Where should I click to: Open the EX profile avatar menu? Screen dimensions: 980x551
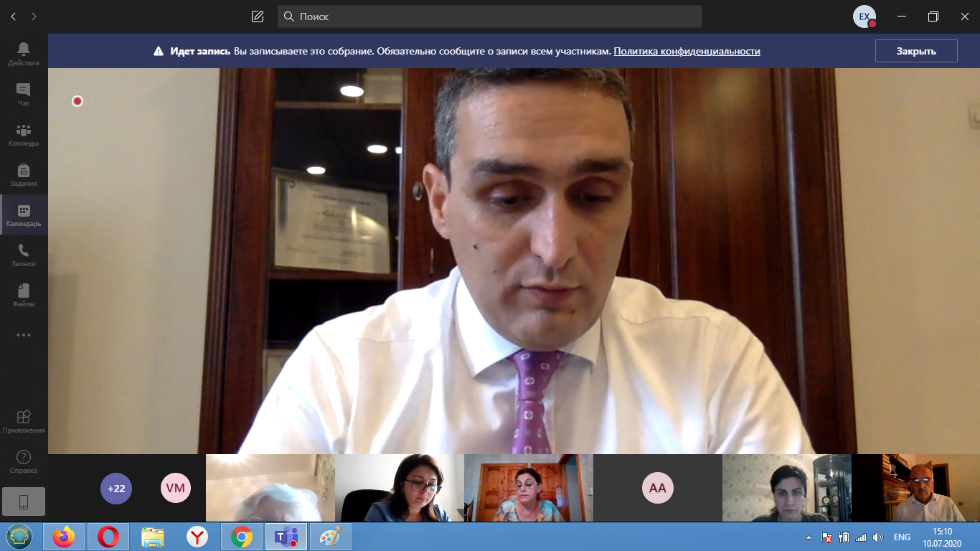click(864, 17)
